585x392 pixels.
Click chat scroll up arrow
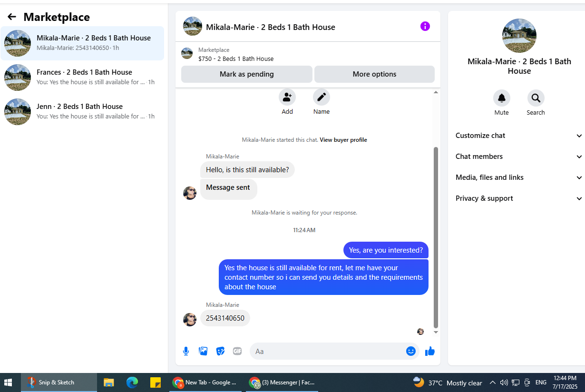pyautogui.click(x=436, y=92)
